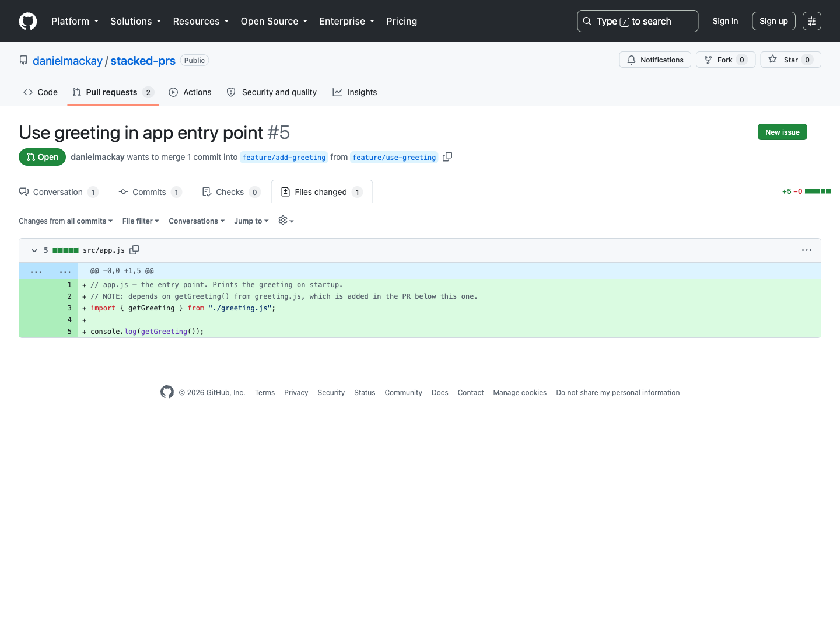Image resolution: width=840 pixels, height=642 pixels.
Task: Click the danielmackay author name in merge description
Action: coord(97,157)
